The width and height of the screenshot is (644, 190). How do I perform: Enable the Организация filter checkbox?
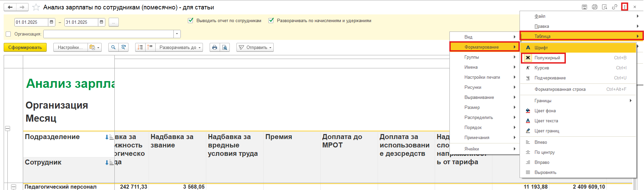tap(8, 34)
